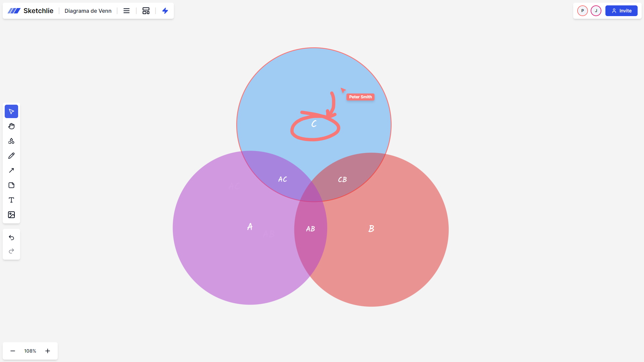Undo the last action
The image size is (644, 362).
(x=11, y=237)
